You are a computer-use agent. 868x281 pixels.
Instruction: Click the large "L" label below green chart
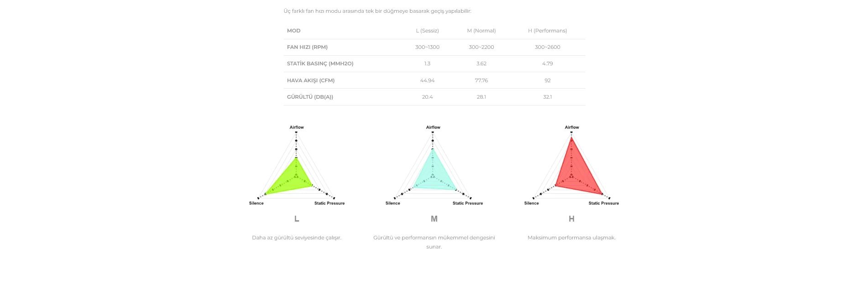click(x=297, y=219)
